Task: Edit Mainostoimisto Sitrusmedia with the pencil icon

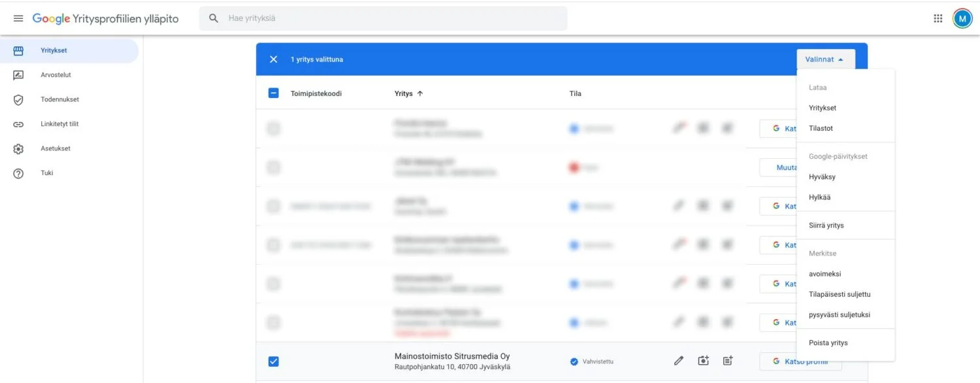Action: pos(678,360)
